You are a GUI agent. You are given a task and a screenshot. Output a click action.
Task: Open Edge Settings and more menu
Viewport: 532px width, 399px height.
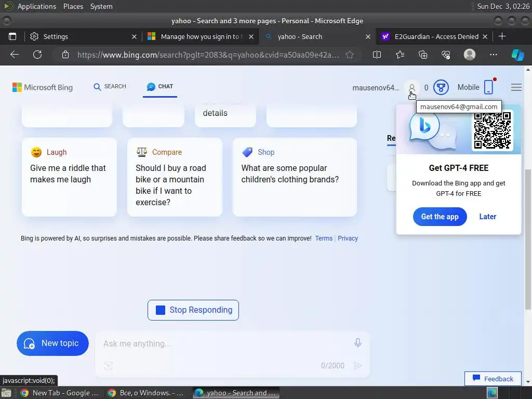tap(494, 55)
